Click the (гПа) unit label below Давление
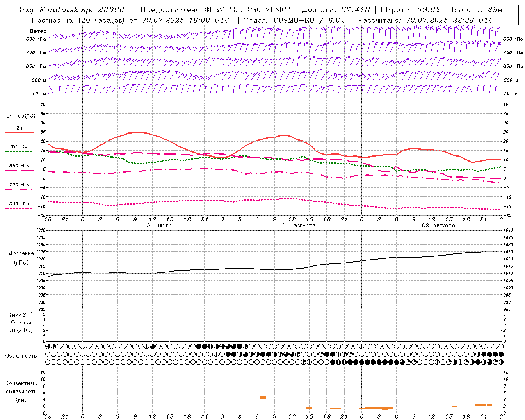 [x=21, y=262]
